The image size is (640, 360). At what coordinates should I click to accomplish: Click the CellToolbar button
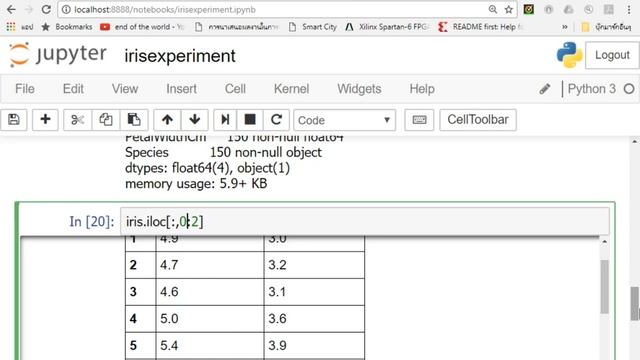point(478,120)
